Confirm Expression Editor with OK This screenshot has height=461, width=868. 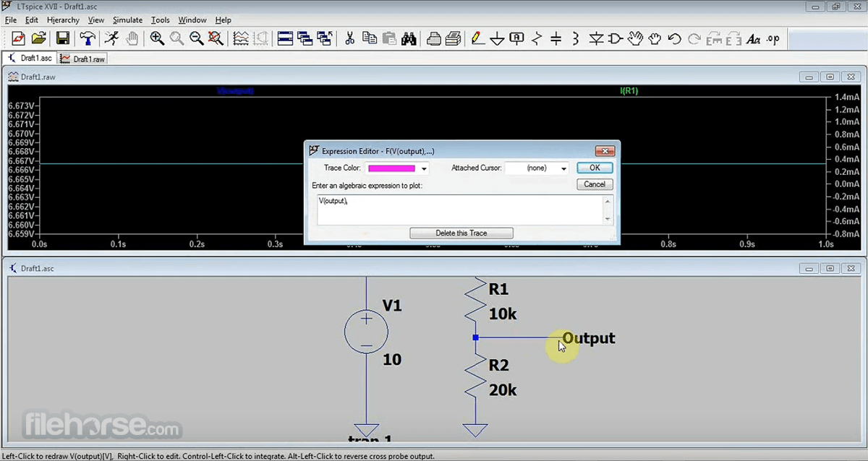595,168
